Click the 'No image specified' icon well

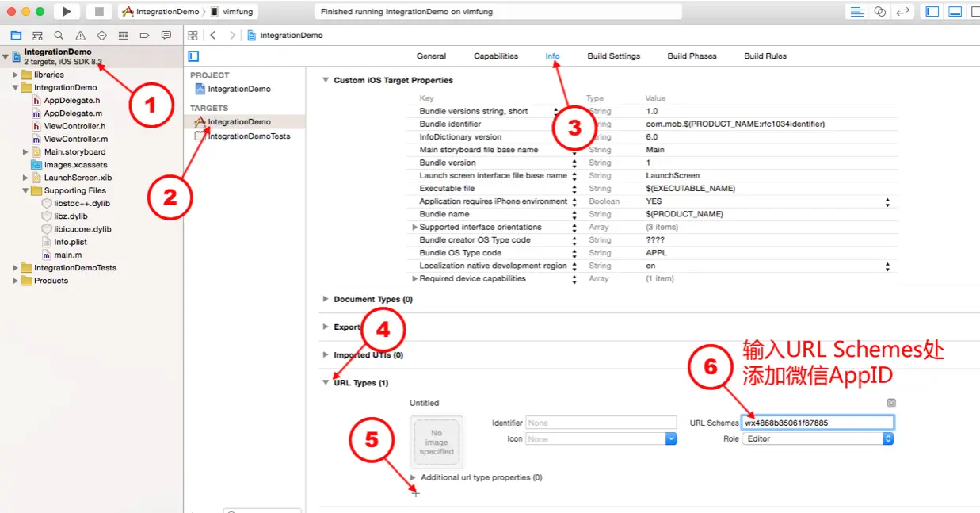tap(437, 442)
